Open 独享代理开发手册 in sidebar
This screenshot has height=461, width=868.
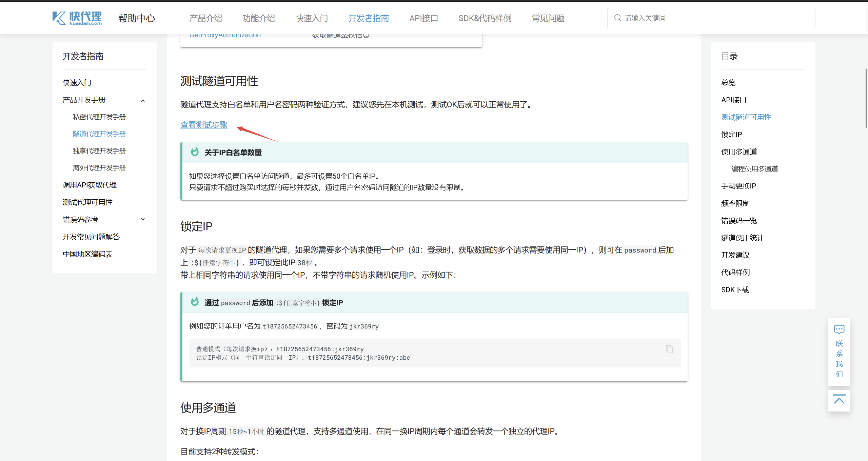tap(99, 151)
